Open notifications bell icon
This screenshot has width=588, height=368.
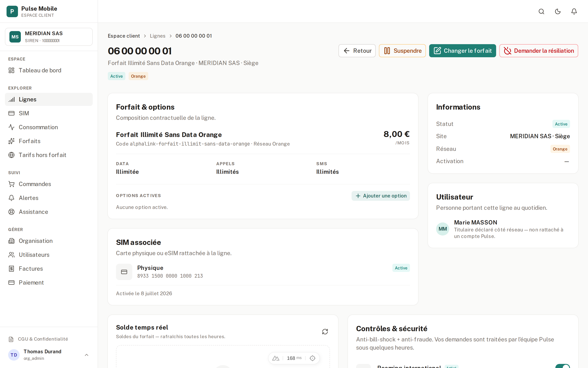(574, 11)
